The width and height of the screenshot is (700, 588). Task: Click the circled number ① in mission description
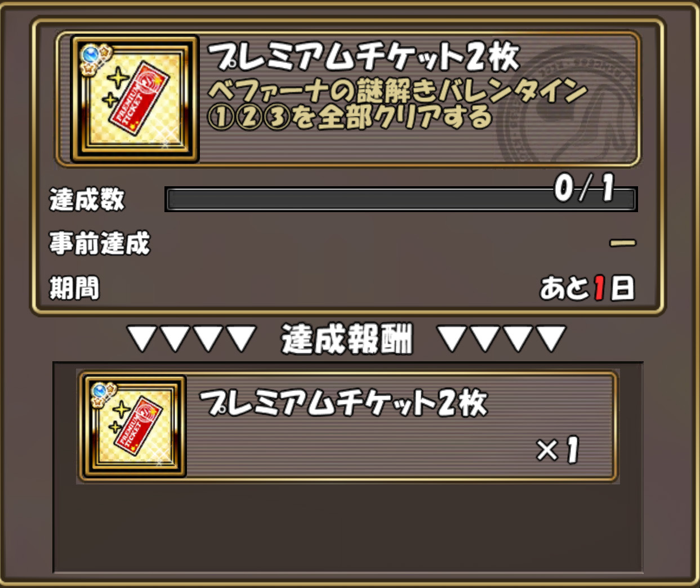click(x=221, y=118)
